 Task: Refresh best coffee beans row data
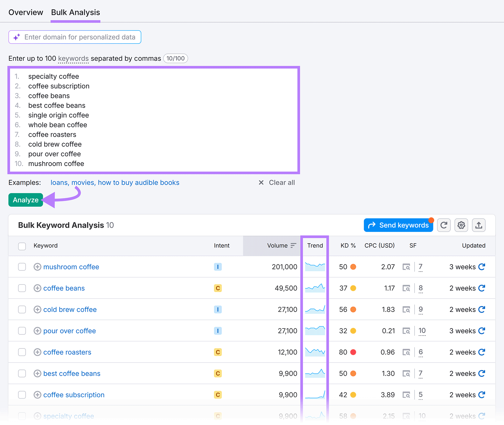482,374
